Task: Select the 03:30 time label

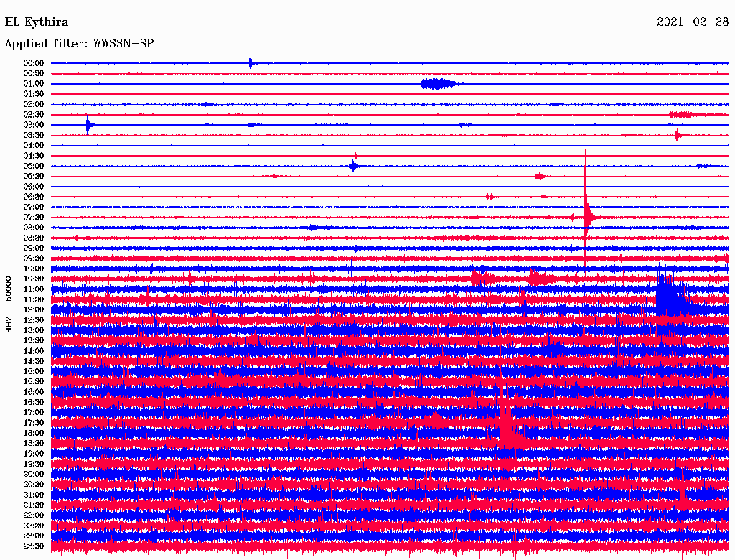Action: 34,135
